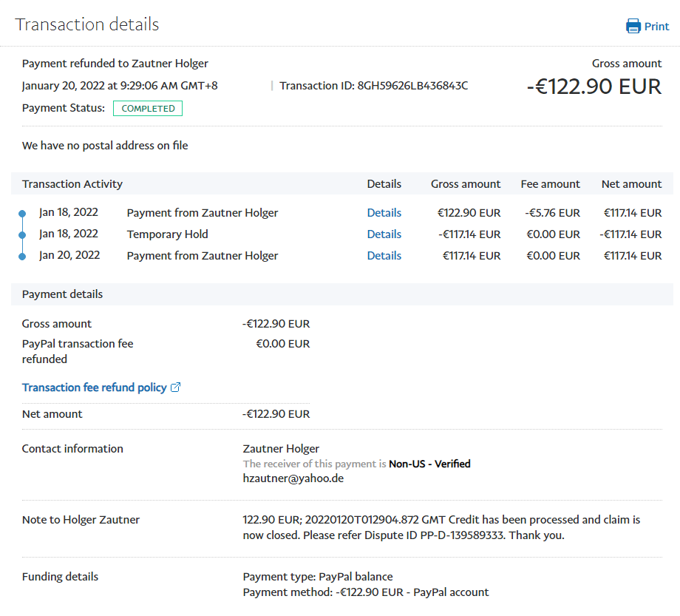Click the Non-US - Verified receiver status
Screen dimensions: 680x616
(x=429, y=464)
